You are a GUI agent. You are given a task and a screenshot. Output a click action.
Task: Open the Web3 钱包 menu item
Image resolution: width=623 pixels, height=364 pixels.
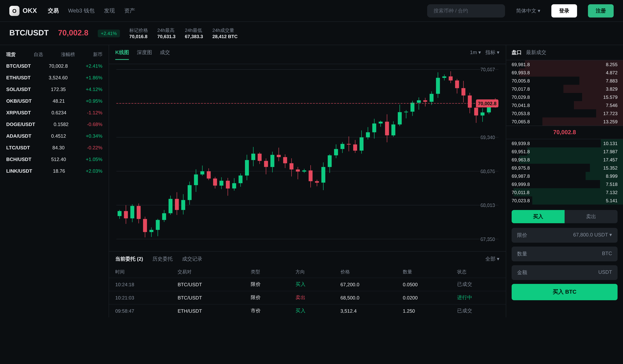[81, 11]
